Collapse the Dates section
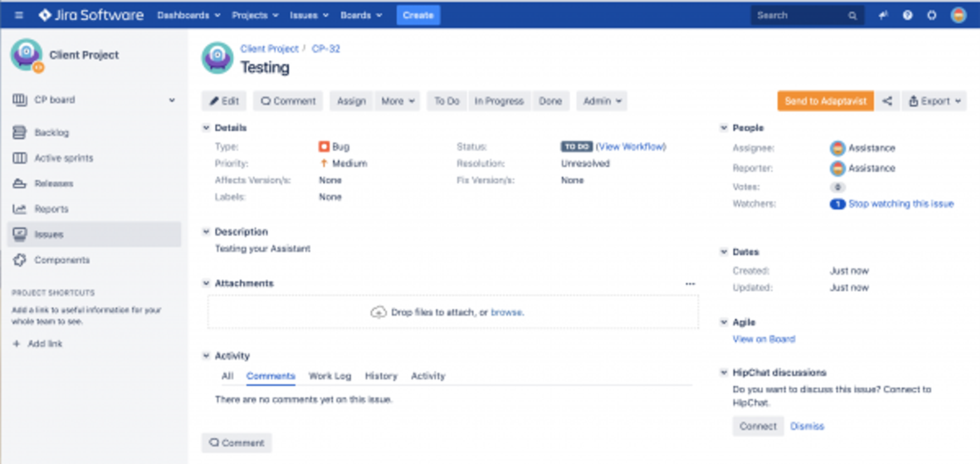This screenshot has width=980, height=464. coord(724,252)
